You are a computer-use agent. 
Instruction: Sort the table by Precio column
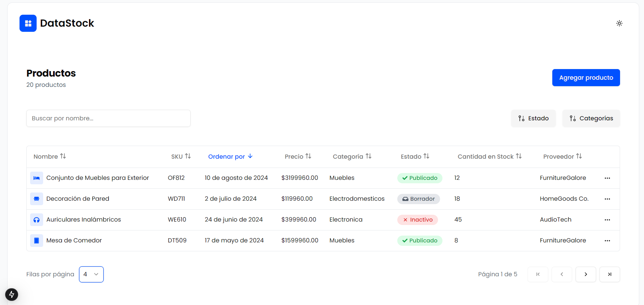tap(298, 156)
